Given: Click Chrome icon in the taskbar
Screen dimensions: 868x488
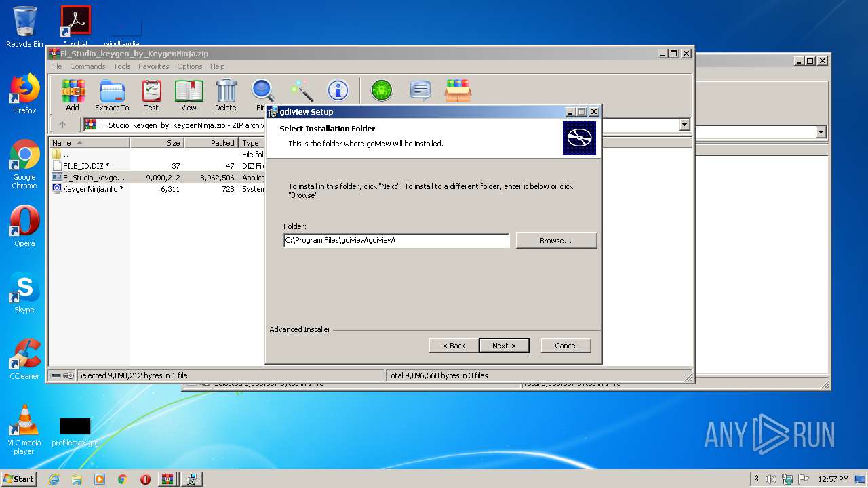Looking at the screenshot, I should coord(123,479).
